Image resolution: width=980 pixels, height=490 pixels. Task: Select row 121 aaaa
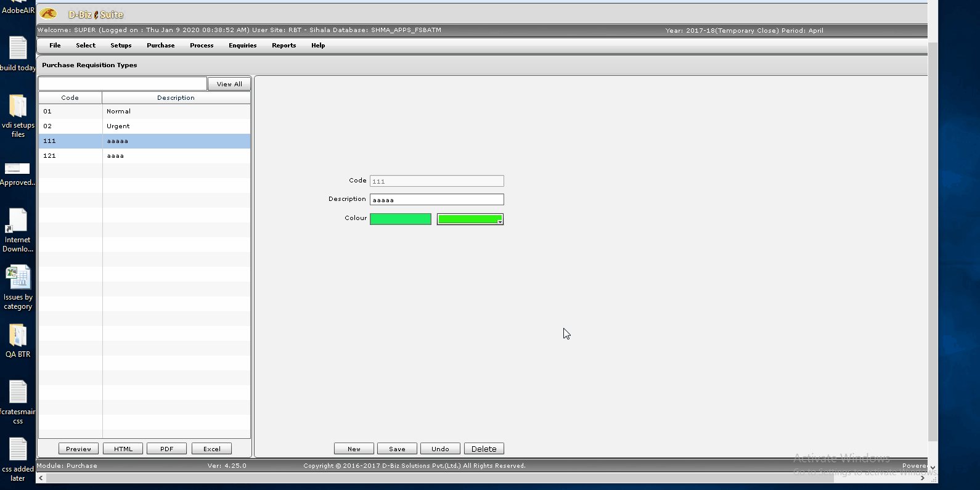144,156
